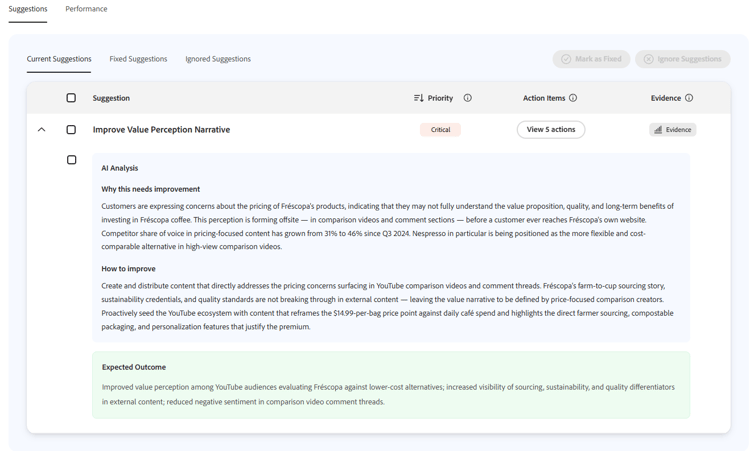
Task: Click the bar chart icon in Evidence button
Action: point(658,130)
